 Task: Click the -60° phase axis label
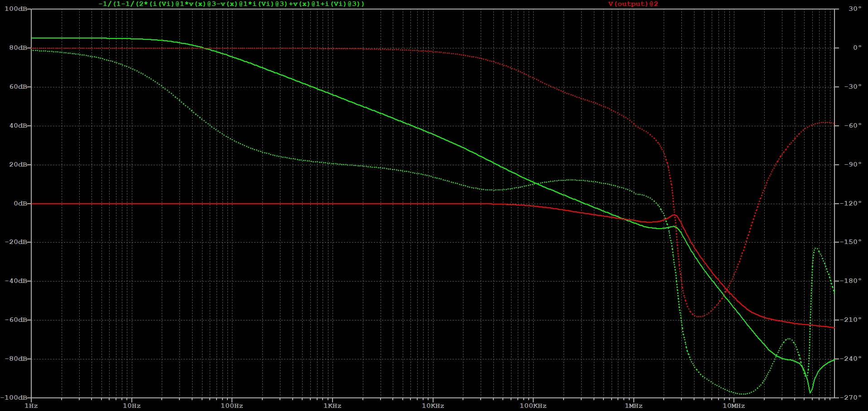[x=854, y=126]
